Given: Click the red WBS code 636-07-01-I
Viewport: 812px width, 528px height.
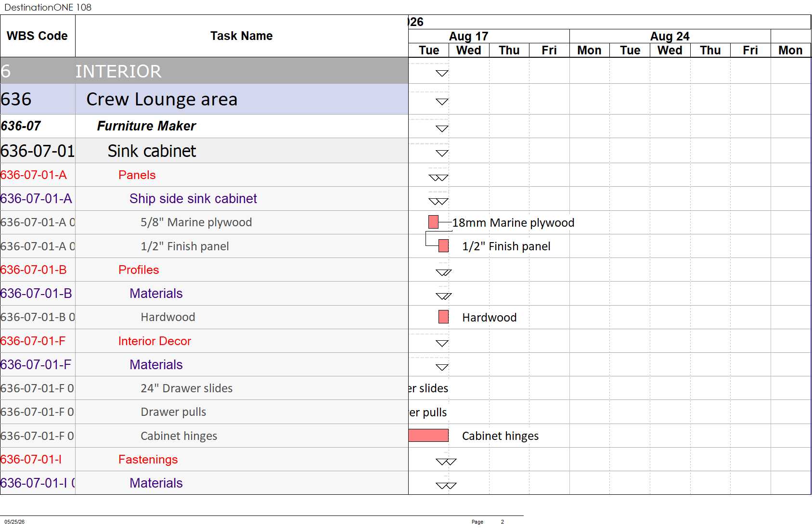Looking at the screenshot, I should click(31, 459).
